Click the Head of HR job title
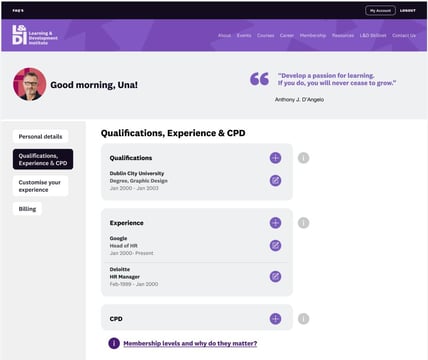Viewport: 428px width, 360px height. [x=124, y=246]
